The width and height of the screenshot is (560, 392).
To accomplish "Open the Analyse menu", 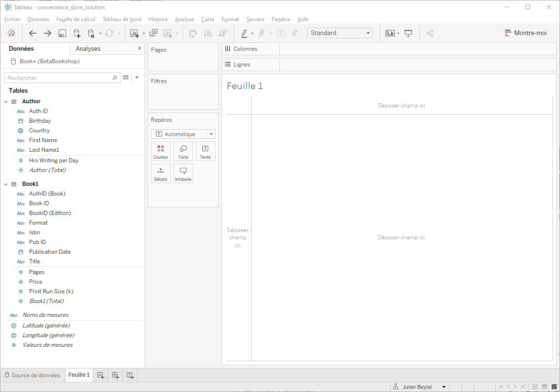I will point(184,19).
